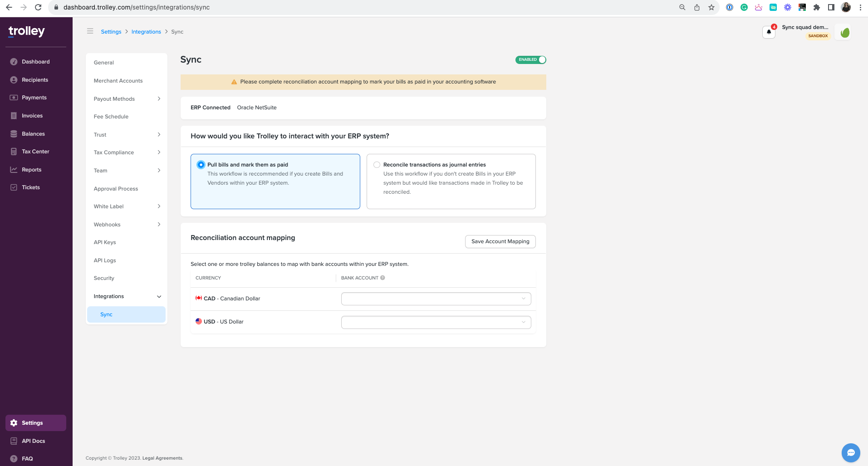Click the Bank Account help icon
This screenshot has width=868, height=466.
(383, 278)
